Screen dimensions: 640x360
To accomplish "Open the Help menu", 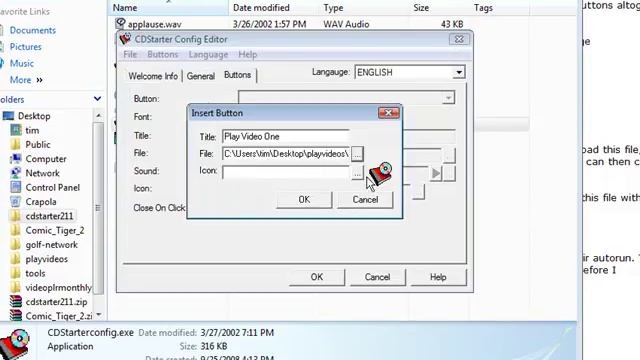I will pos(247,55).
